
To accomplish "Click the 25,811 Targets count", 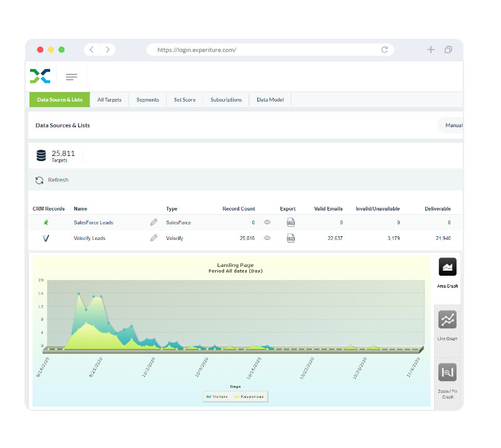I will click(x=63, y=156).
